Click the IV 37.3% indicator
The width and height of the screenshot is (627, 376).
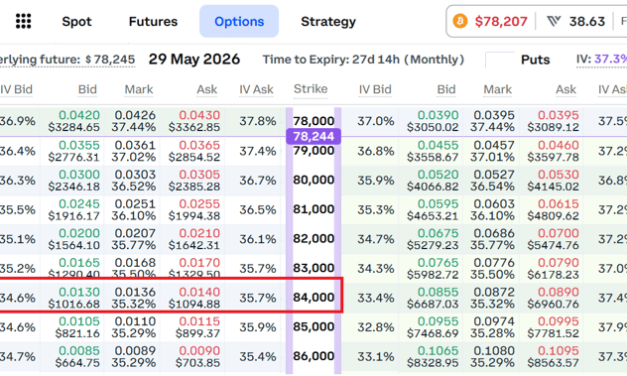[x=601, y=59]
